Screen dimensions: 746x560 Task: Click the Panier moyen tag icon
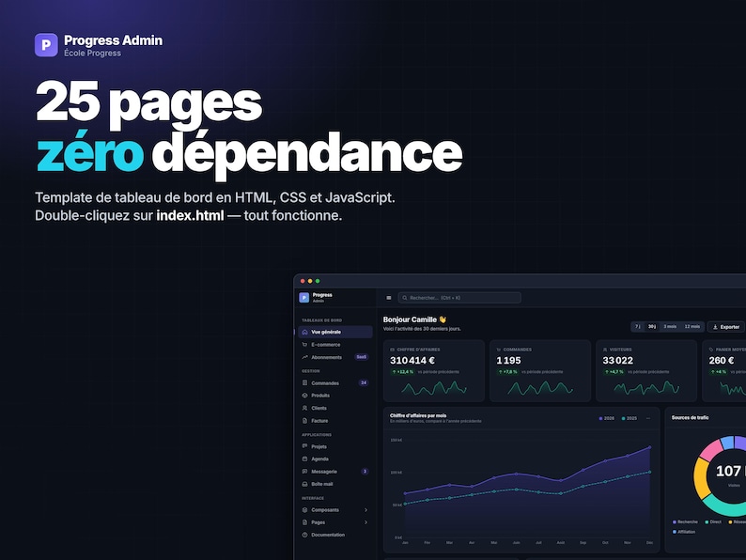click(x=711, y=350)
